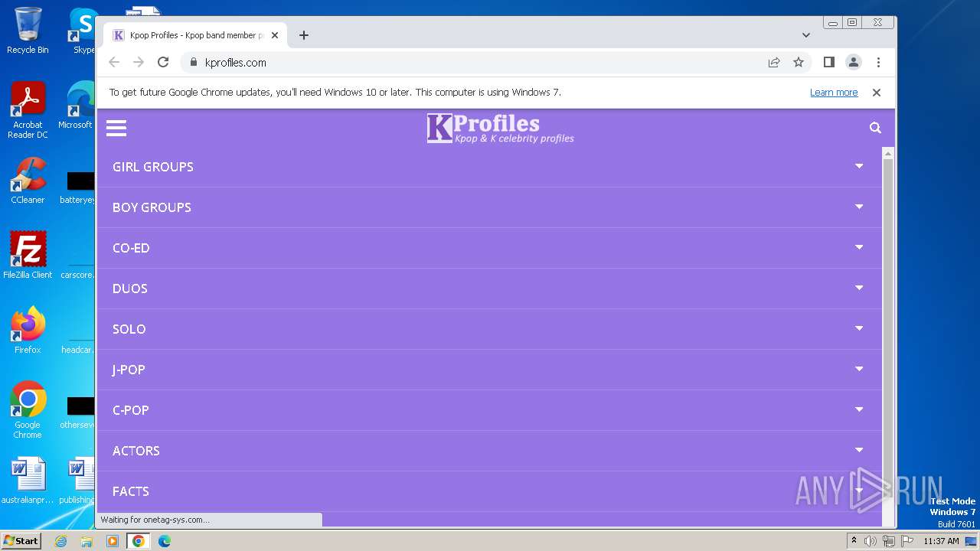
Task: Toggle Chrome side panel icon
Action: (828, 63)
